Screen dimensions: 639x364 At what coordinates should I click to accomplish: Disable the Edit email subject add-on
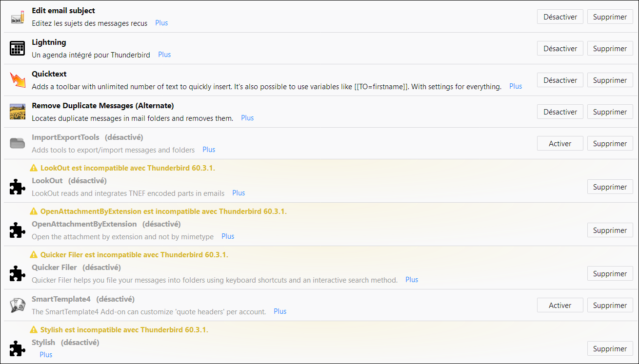point(560,17)
